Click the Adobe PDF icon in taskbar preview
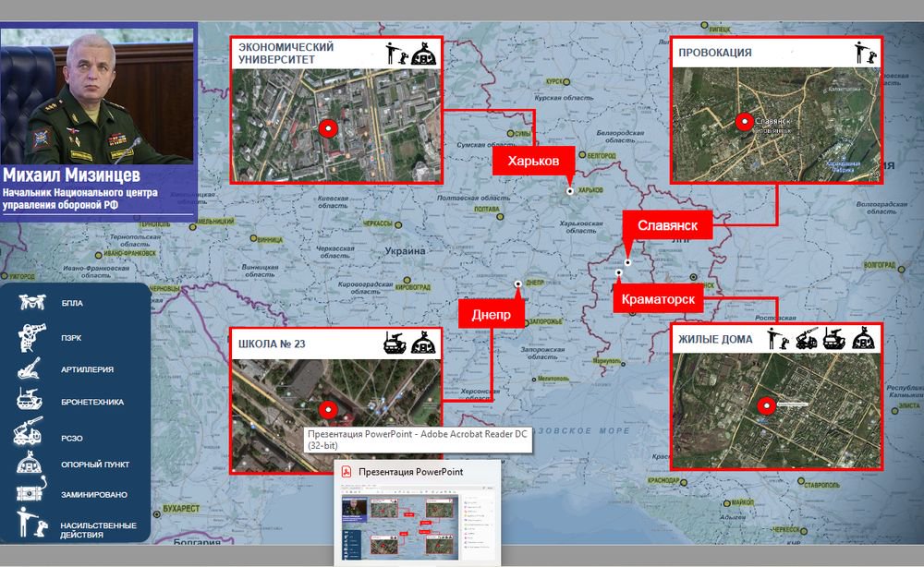Screen dimensions: 924x567 pyautogui.click(x=346, y=472)
